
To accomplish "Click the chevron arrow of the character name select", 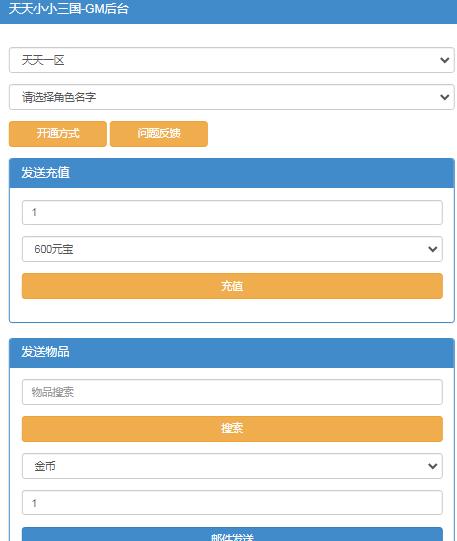I will (x=445, y=97).
